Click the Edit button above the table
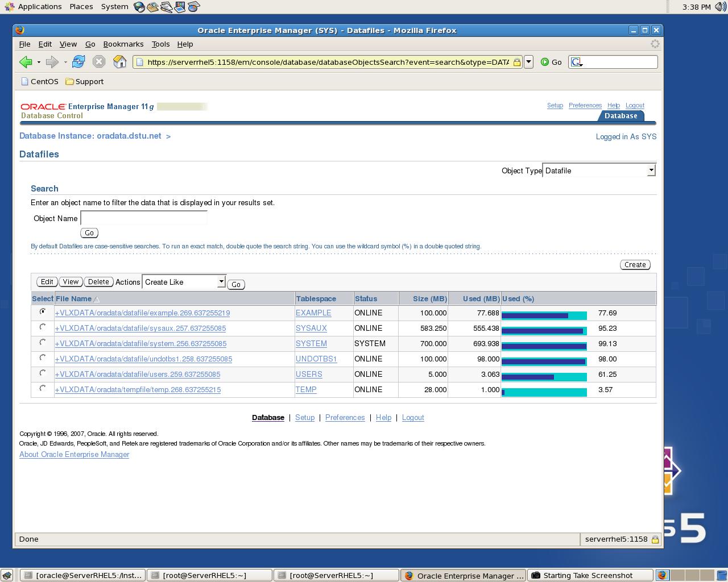728x582 pixels. click(x=47, y=282)
